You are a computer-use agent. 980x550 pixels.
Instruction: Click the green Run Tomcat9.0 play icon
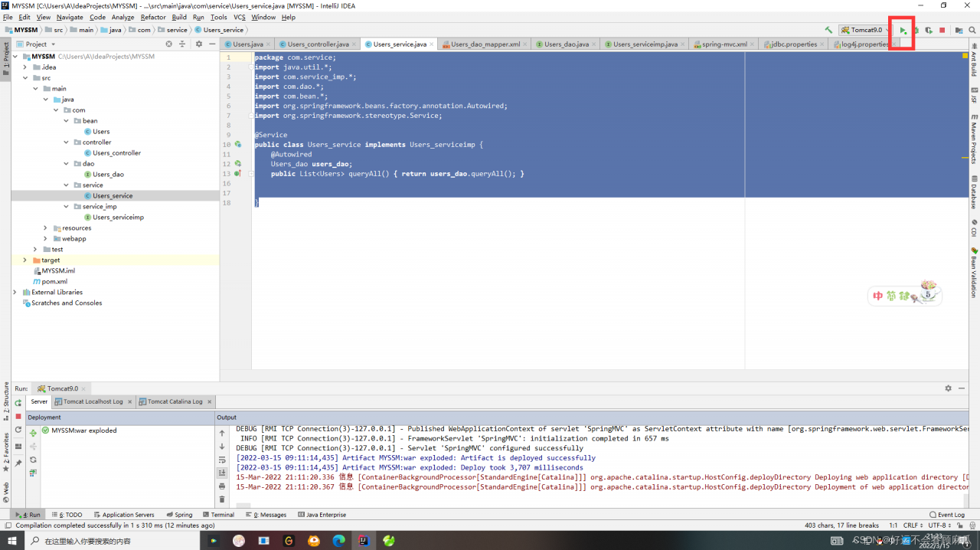pos(903,31)
